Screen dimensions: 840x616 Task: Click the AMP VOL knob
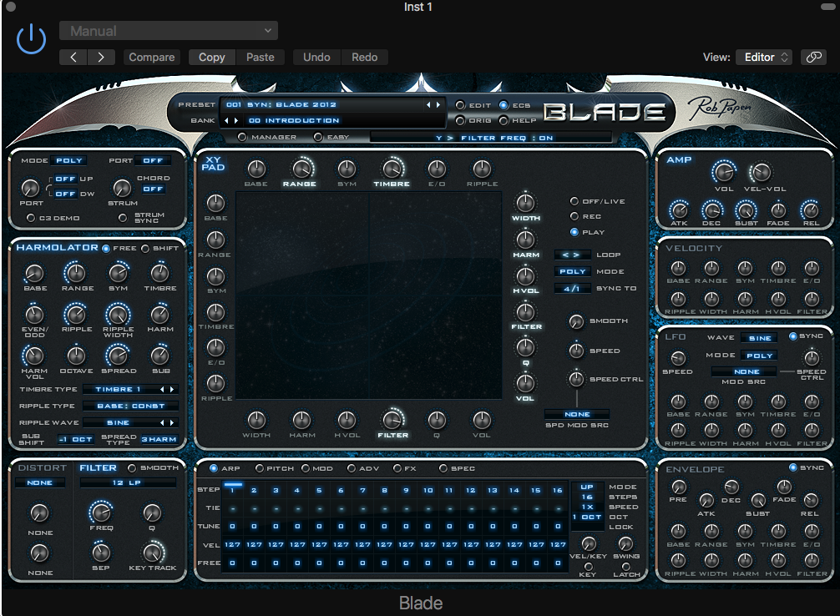(723, 173)
